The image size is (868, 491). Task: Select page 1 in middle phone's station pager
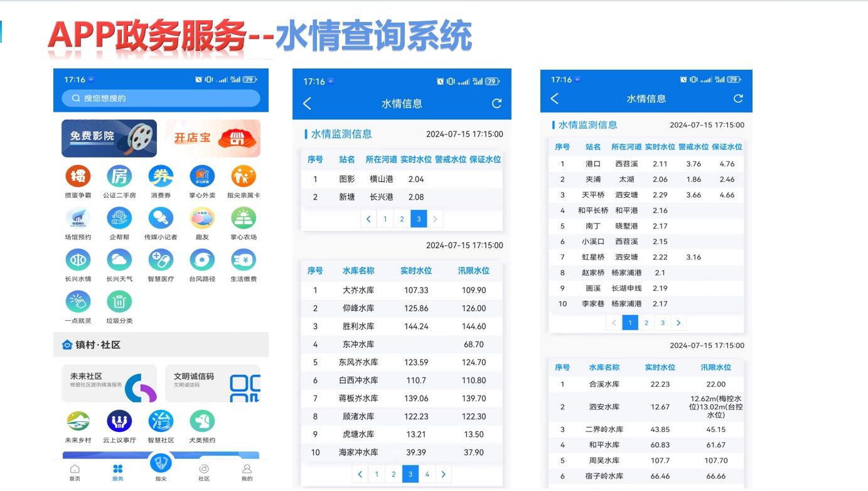[x=385, y=219]
